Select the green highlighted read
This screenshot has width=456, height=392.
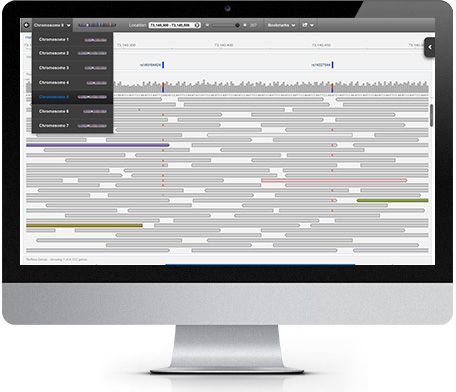392,200
